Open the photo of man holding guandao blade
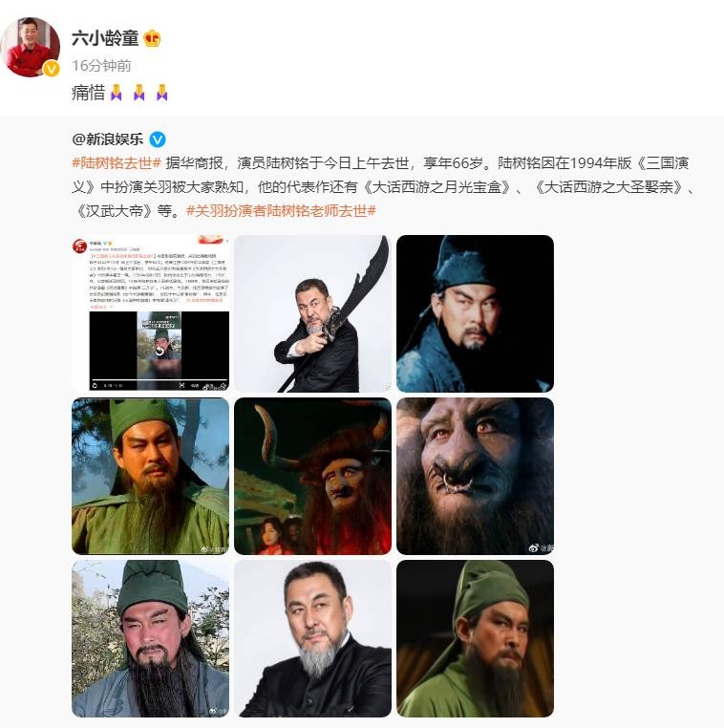The image size is (724, 728). pyautogui.click(x=312, y=313)
